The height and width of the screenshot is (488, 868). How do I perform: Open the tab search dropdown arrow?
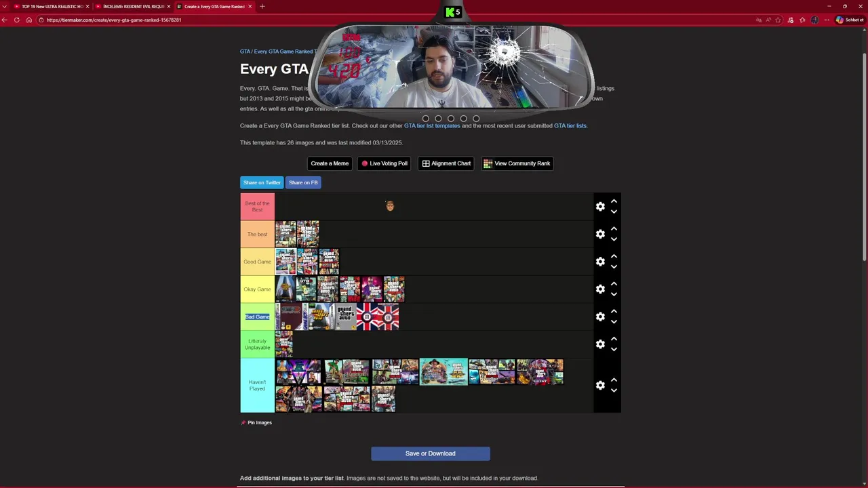coord(5,6)
